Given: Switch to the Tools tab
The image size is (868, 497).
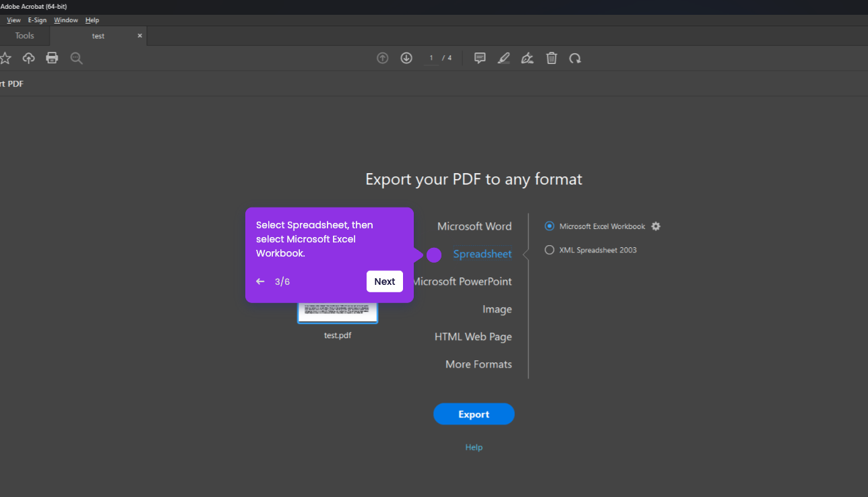Looking at the screenshot, I should point(24,36).
